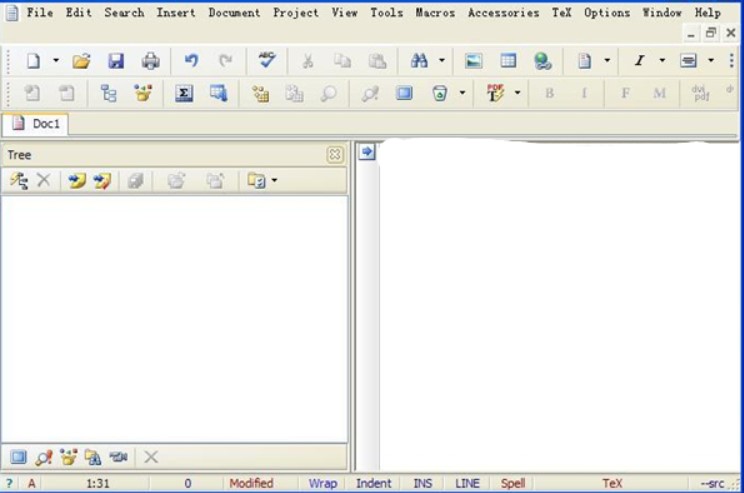Click the Find binoculars icon

419,61
